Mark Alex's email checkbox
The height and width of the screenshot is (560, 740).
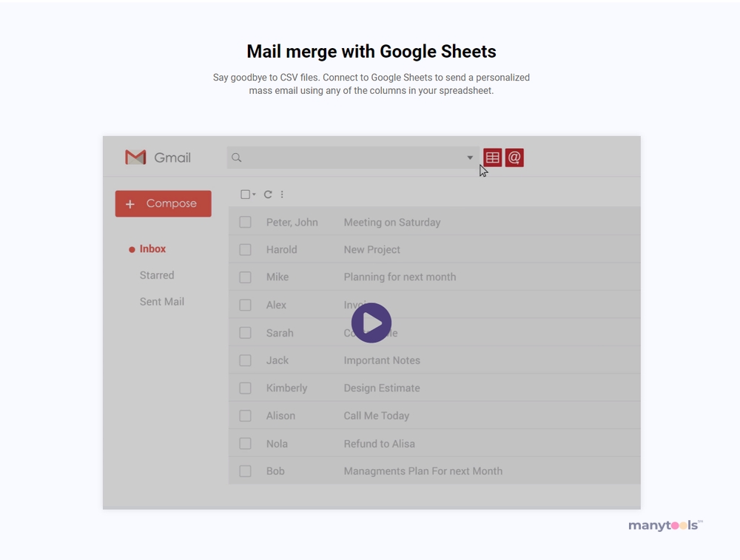coord(245,305)
